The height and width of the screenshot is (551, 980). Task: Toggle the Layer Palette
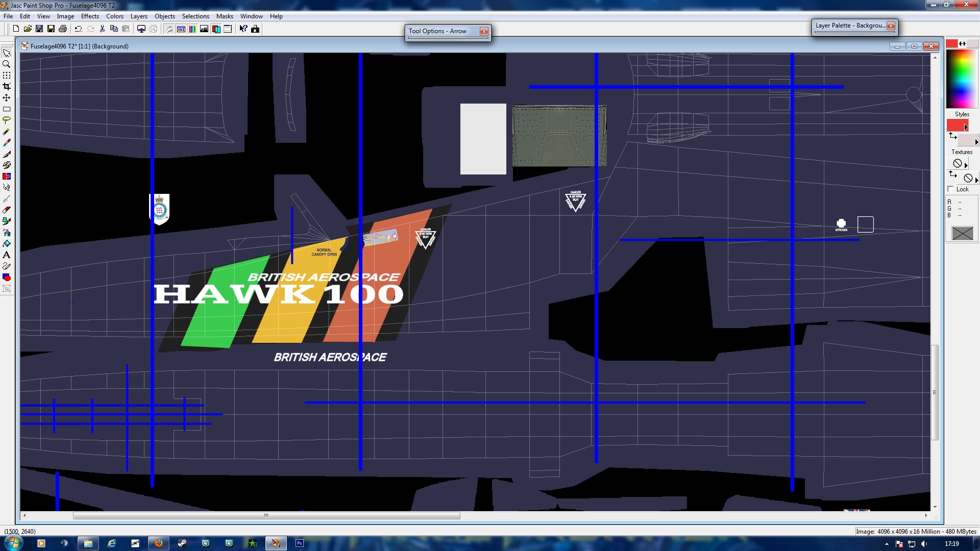click(x=216, y=29)
